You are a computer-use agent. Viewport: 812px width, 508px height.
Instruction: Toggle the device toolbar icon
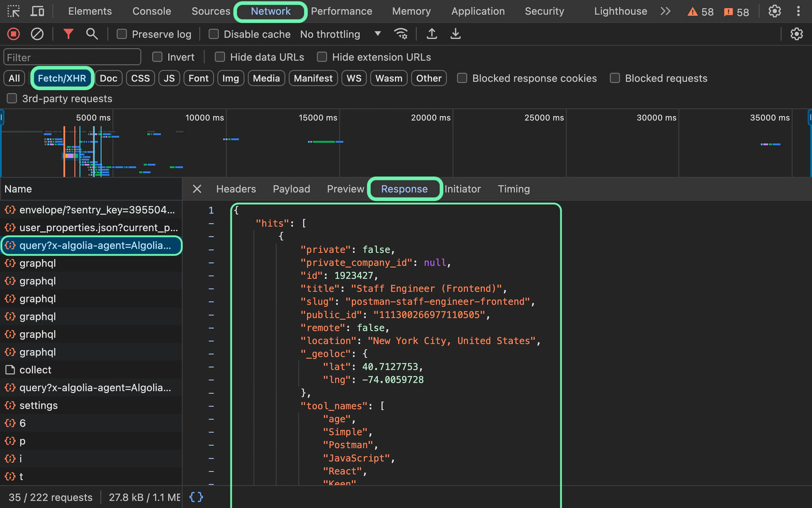pyautogui.click(x=37, y=11)
